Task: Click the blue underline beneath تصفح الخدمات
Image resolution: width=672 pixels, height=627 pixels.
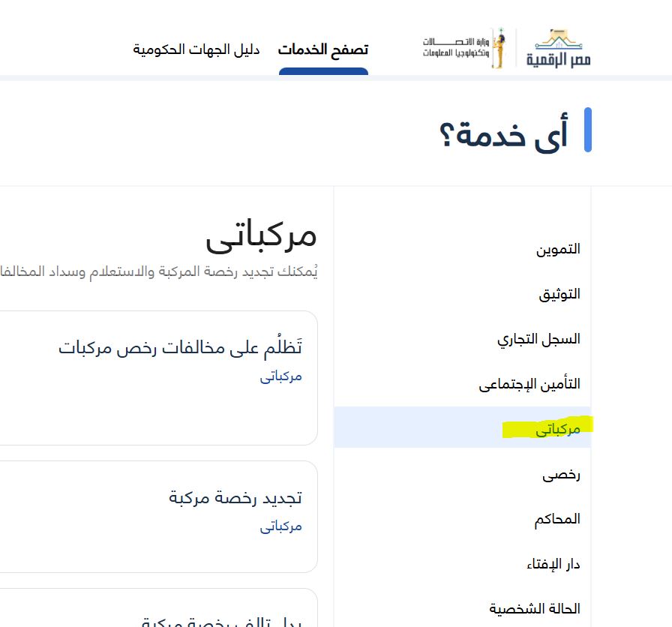Action: 323,70
